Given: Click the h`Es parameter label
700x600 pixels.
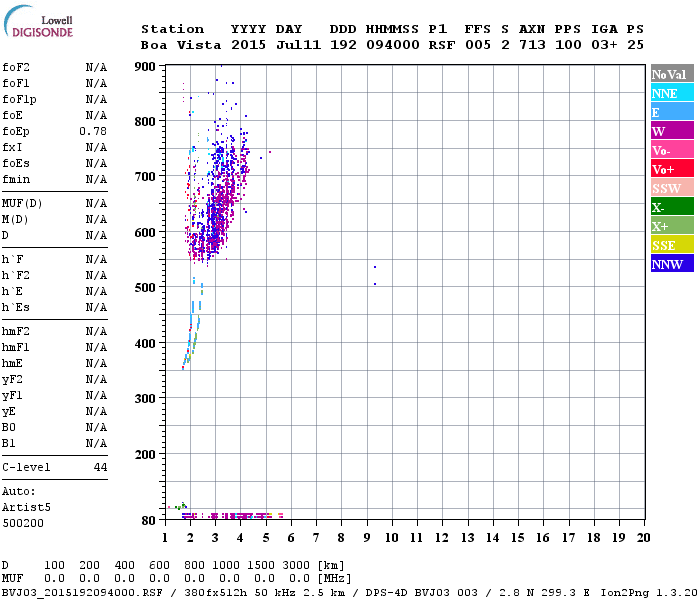Looking at the screenshot, I should (x=16, y=308).
